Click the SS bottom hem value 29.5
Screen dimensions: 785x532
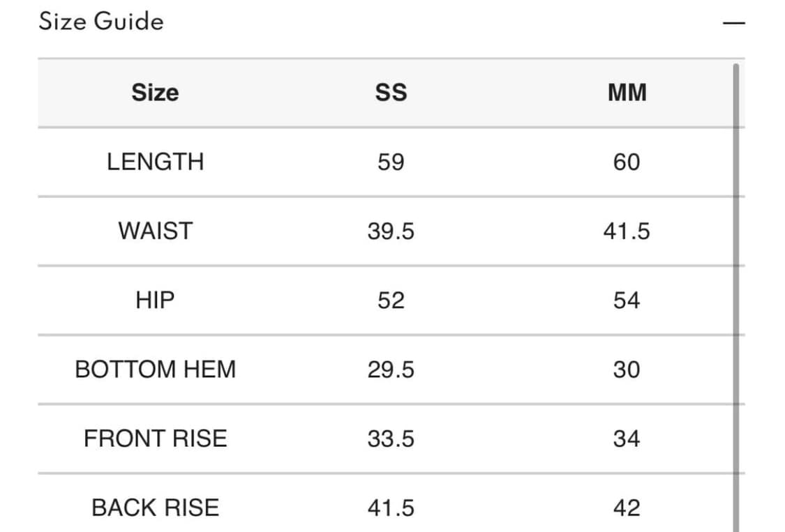point(391,369)
